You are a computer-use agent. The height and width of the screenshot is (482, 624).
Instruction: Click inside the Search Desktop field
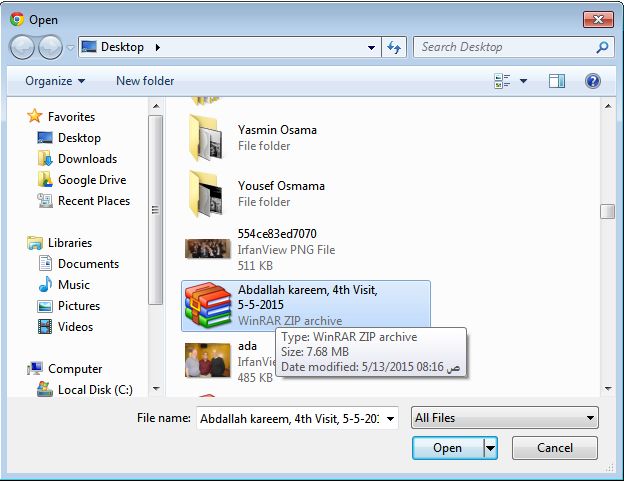click(505, 47)
